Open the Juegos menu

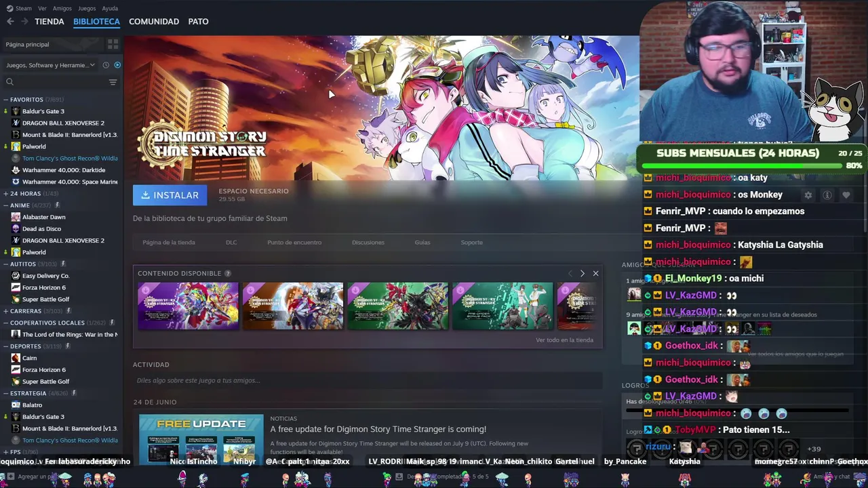tap(87, 8)
